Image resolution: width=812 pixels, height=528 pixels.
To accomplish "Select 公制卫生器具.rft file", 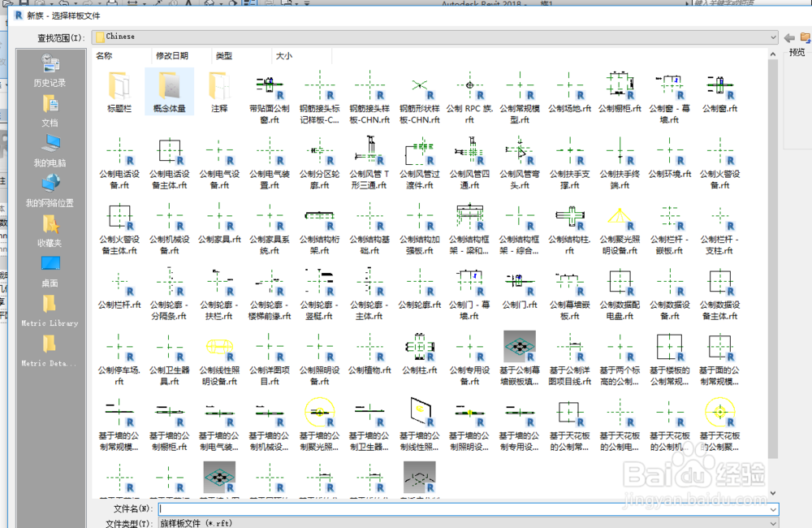I will [x=170, y=359].
